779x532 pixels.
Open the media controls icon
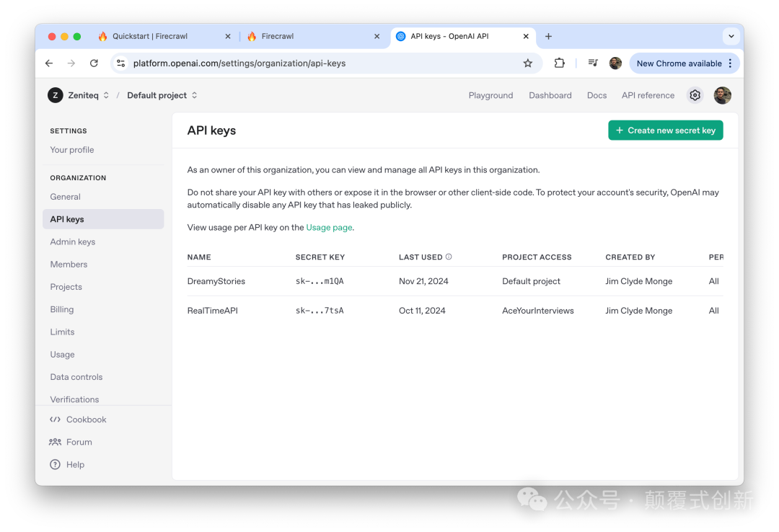click(593, 63)
